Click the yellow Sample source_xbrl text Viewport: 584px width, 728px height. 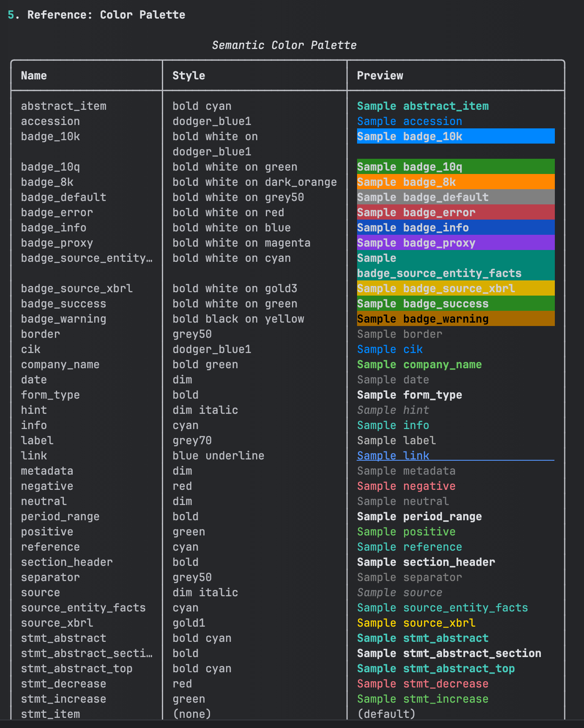(x=416, y=623)
